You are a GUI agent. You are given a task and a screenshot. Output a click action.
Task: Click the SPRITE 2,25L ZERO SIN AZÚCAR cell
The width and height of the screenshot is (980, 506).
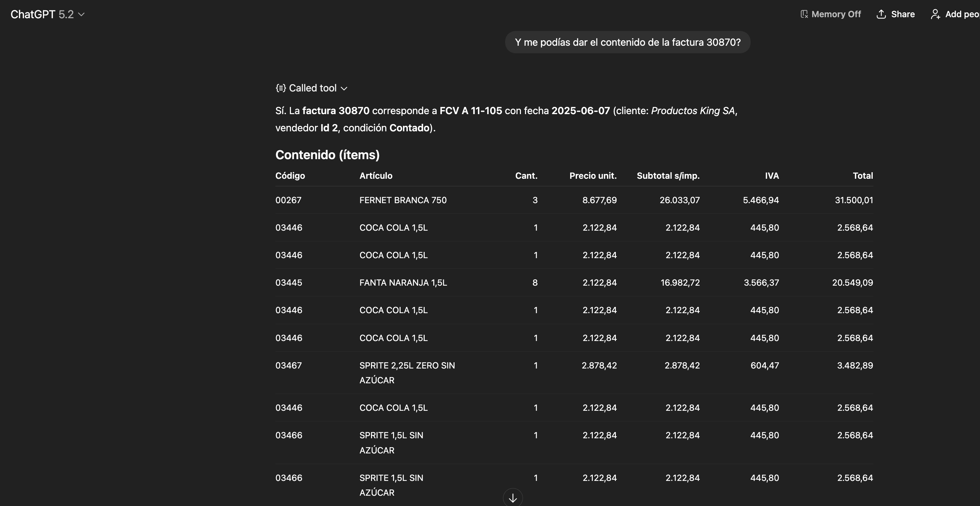(407, 373)
